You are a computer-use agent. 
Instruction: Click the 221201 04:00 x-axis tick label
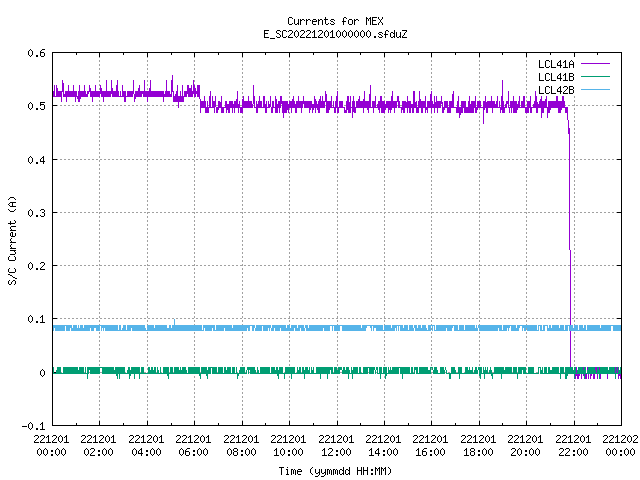click(146, 446)
